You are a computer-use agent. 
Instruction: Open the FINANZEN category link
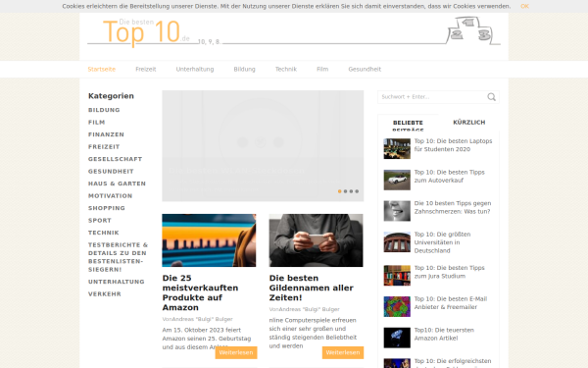pos(106,134)
